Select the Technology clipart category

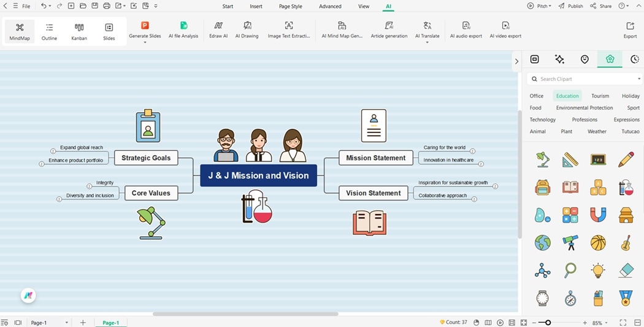pyautogui.click(x=543, y=120)
